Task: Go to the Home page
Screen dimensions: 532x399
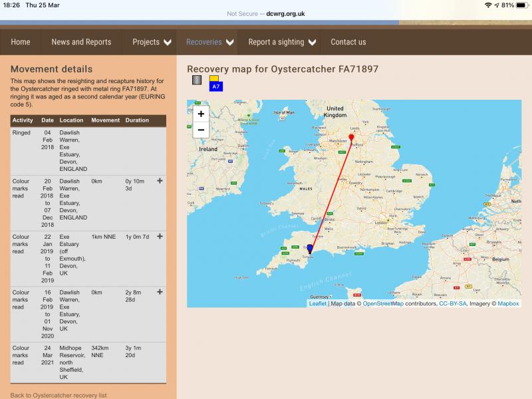Action: pos(21,42)
